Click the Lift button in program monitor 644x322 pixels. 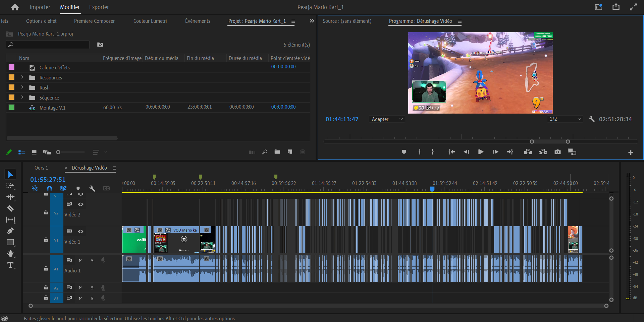pyautogui.click(x=528, y=152)
